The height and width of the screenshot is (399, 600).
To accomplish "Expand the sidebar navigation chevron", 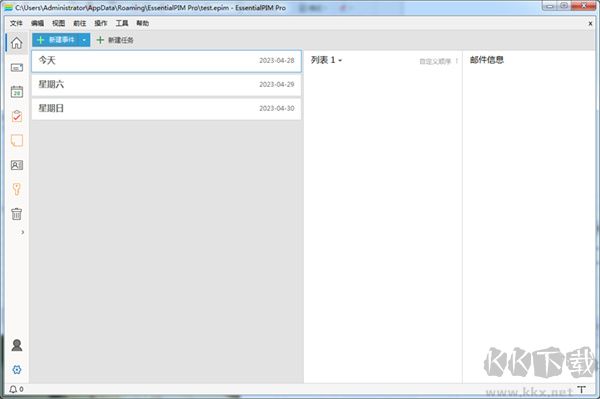I will point(23,232).
